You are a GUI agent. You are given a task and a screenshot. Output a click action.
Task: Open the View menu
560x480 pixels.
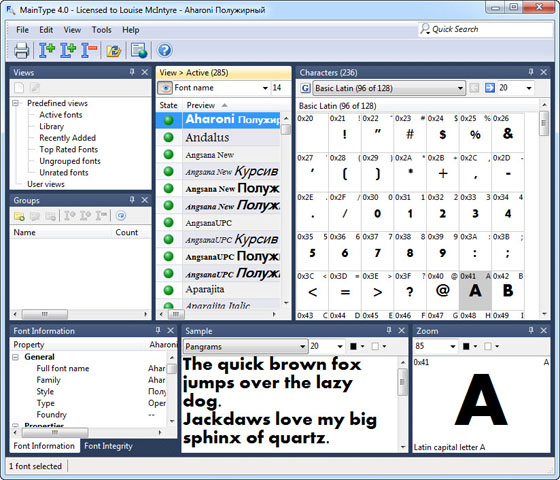(72, 30)
